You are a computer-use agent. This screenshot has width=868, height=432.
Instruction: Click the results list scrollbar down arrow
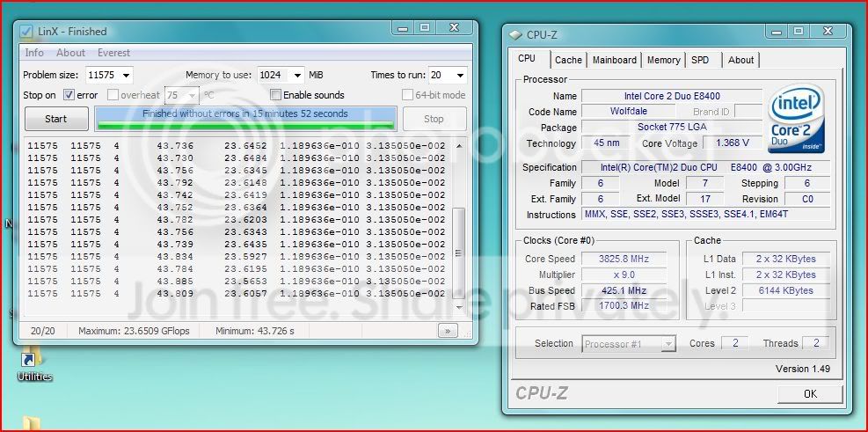coord(459,305)
